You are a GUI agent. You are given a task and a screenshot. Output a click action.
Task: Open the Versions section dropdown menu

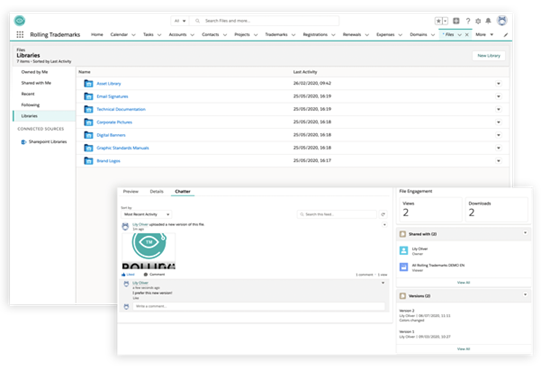click(525, 295)
